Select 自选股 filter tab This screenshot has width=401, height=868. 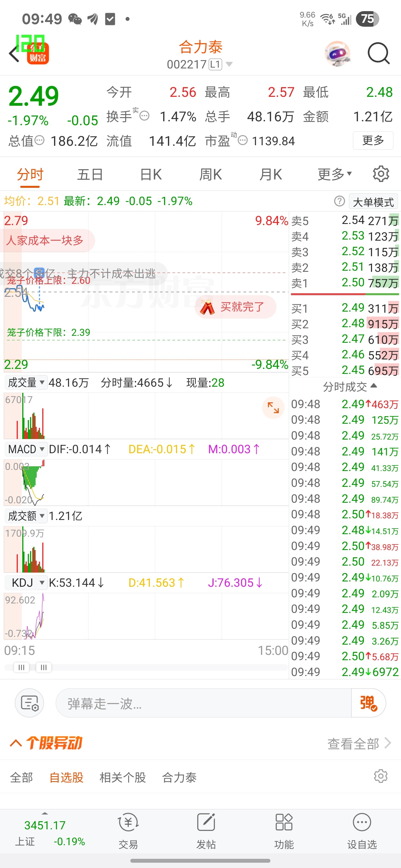click(67, 777)
